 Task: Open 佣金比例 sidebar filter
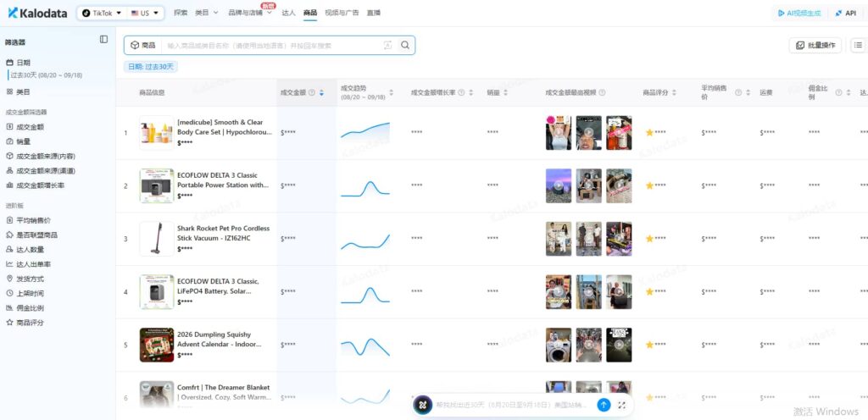coord(25,308)
